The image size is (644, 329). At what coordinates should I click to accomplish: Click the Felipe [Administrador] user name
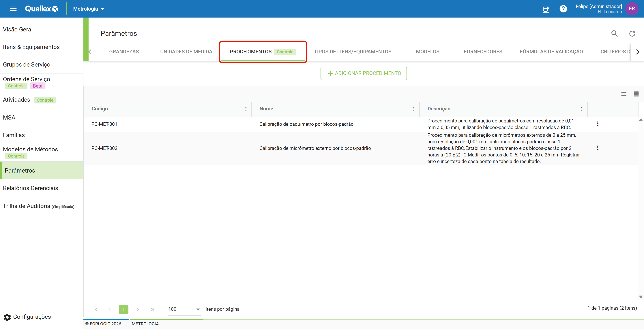point(598,6)
